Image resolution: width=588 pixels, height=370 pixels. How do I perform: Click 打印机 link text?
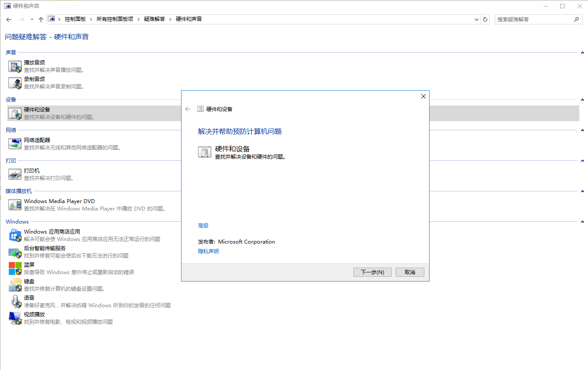tap(32, 170)
